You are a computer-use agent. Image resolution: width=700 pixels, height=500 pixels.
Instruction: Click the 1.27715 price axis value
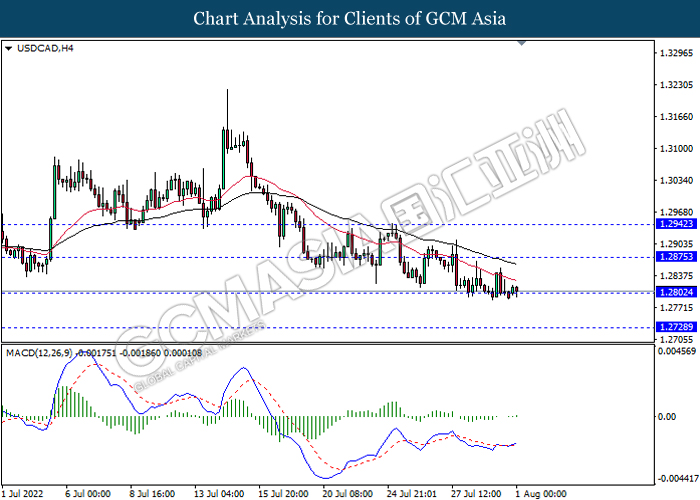(676, 308)
